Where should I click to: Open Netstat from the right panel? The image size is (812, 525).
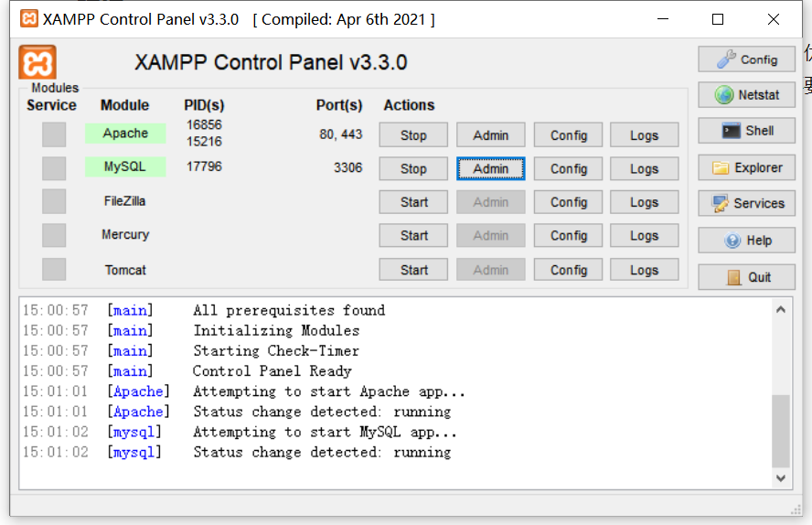[x=746, y=95]
